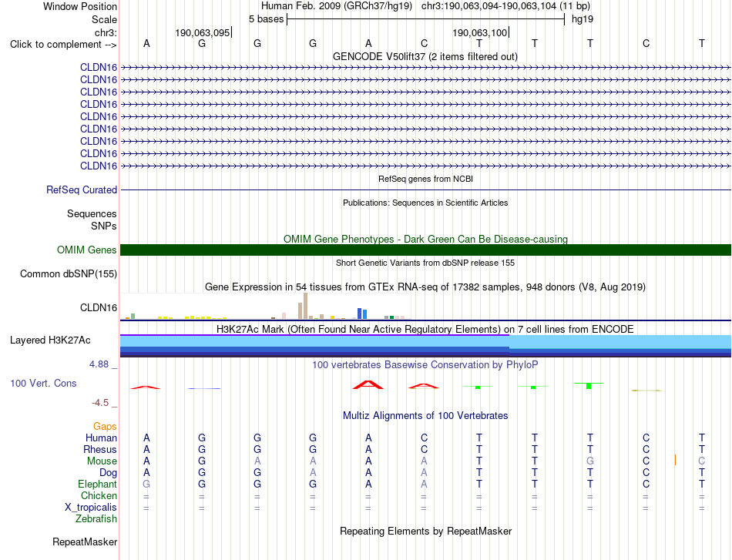
Task: Click the 190,063,100 ruler coordinate
Action: (480, 32)
